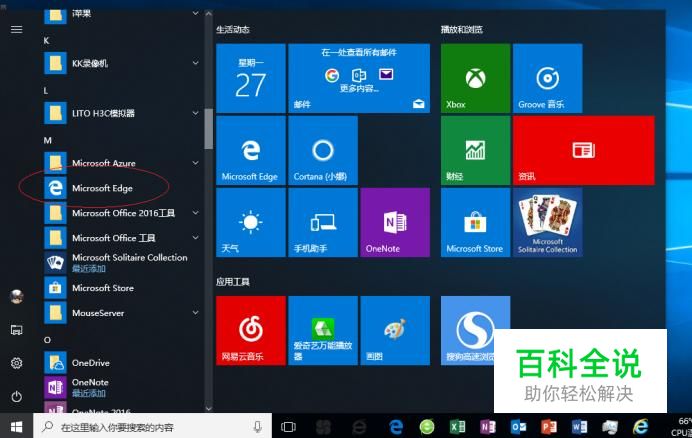Image resolution: width=692 pixels, height=438 pixels.
Task: Open Settings gear in Start sidebar
Action: (16, 363)
